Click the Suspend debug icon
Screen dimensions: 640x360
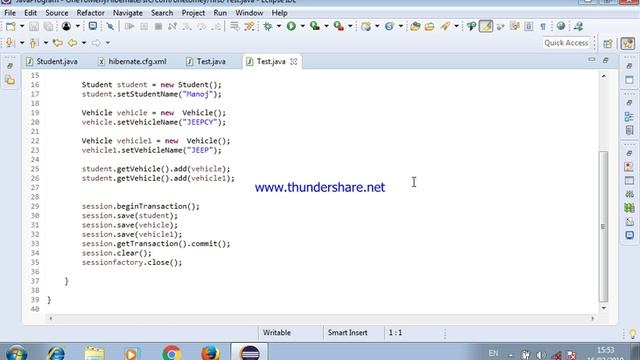[144, 27]
